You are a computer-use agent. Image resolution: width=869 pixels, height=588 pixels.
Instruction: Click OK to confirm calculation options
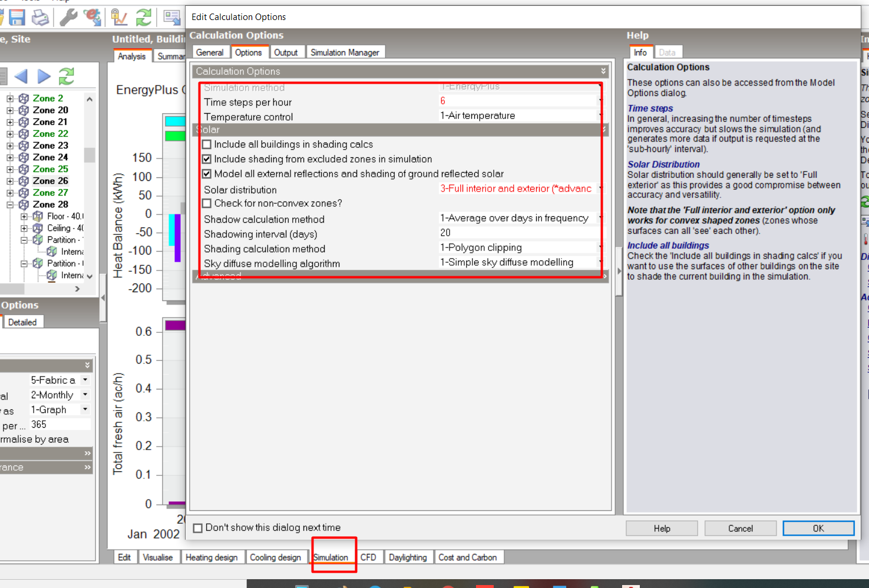(x=818, y=528)
